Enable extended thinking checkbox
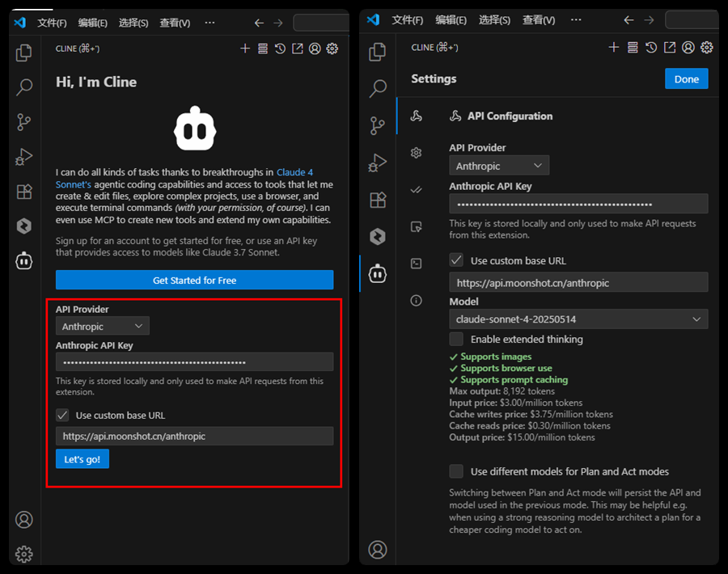The width and height of the screenshot is (728, 574). point(456,339)
